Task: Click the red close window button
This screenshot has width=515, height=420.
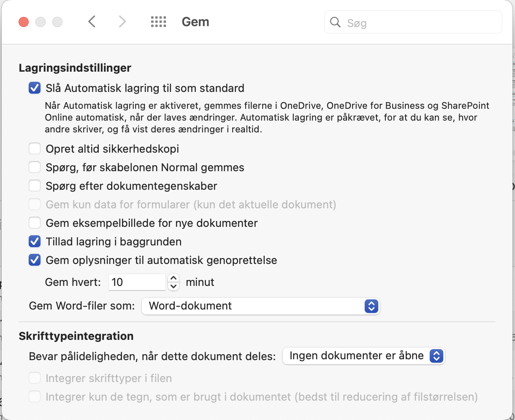Action: tap(24, 22)
